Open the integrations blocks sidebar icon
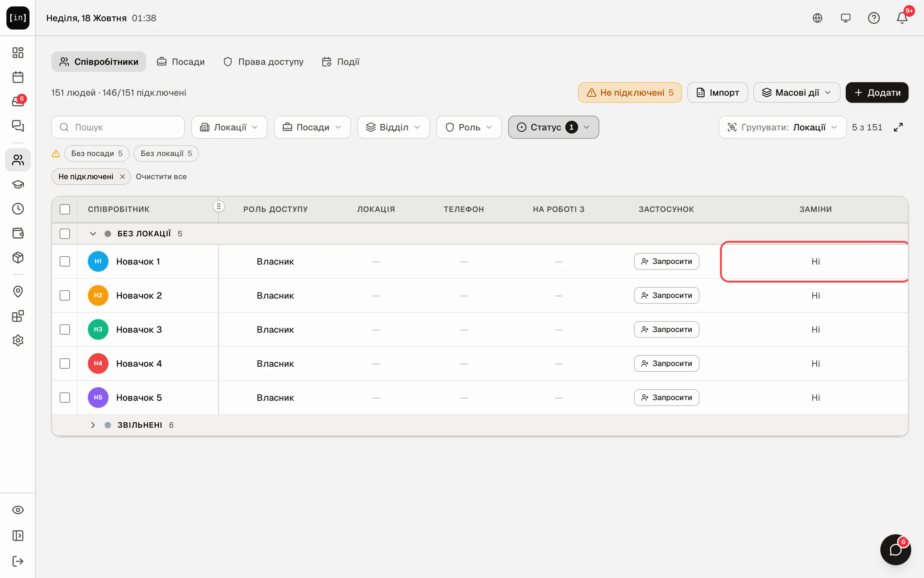This screenshot has height=578, width=924. pos(18,316)
